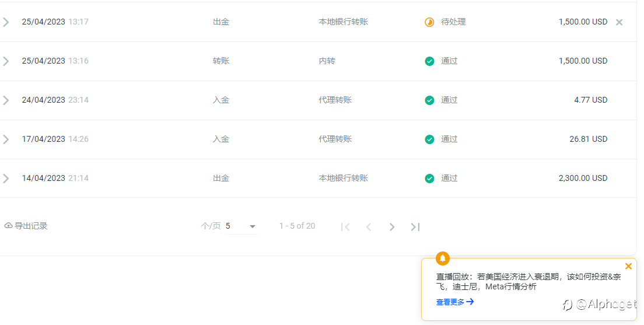Screen dimensions: 644x325
Task: Close the livestream replay notification
Action: point(628,266)
